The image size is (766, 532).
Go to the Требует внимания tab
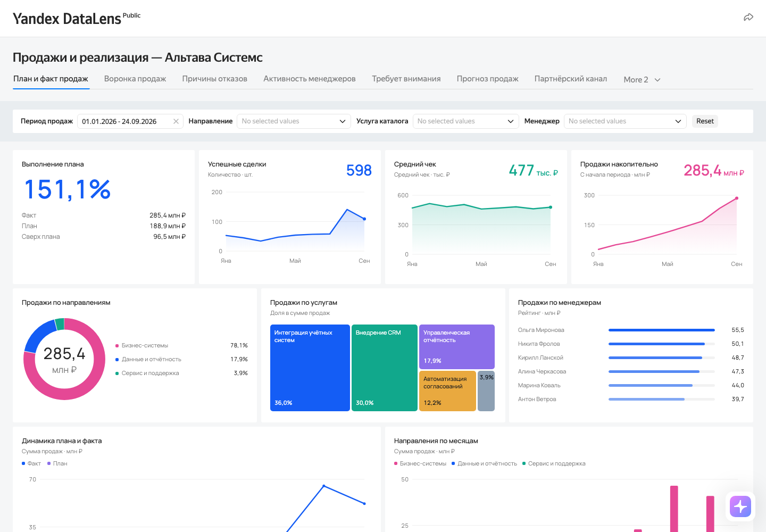[x=406, y=79]
